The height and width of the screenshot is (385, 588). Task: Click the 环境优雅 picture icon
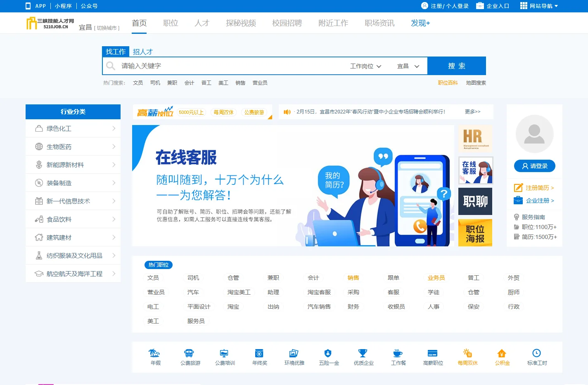click(294, 353)
